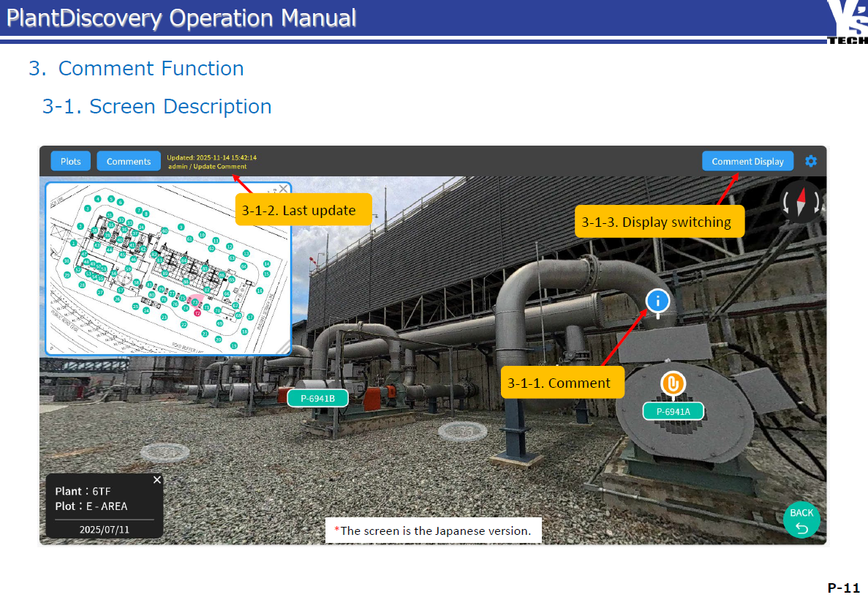Select the red plot point 72 on the minimap
This screenshot has height=600, width=868.
(197, 312)
